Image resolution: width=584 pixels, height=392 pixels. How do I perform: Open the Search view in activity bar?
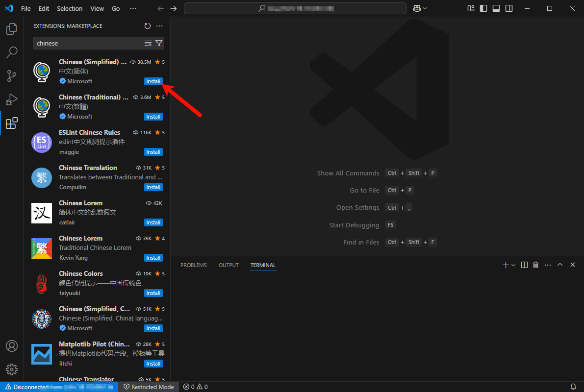pyautogui.click(x=11, y=52)
